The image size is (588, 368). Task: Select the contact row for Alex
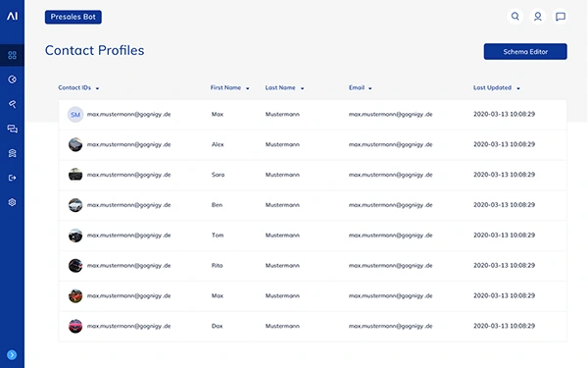[313, 144]
